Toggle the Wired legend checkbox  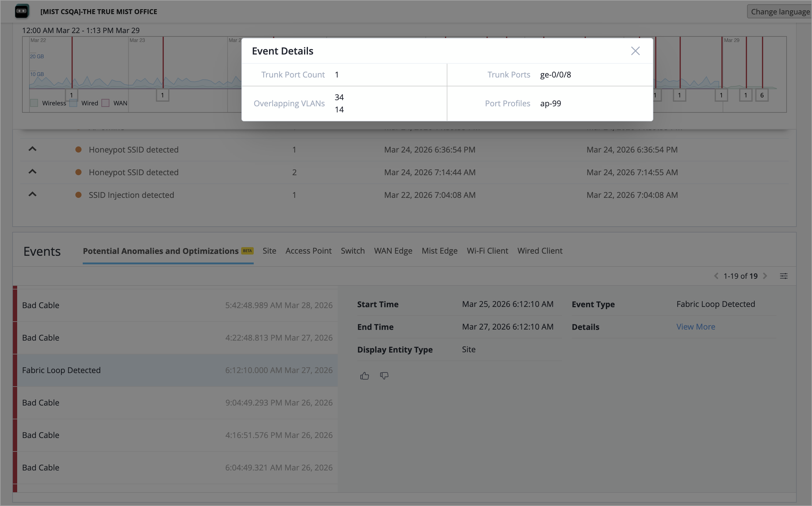click(x=74, y=103)
